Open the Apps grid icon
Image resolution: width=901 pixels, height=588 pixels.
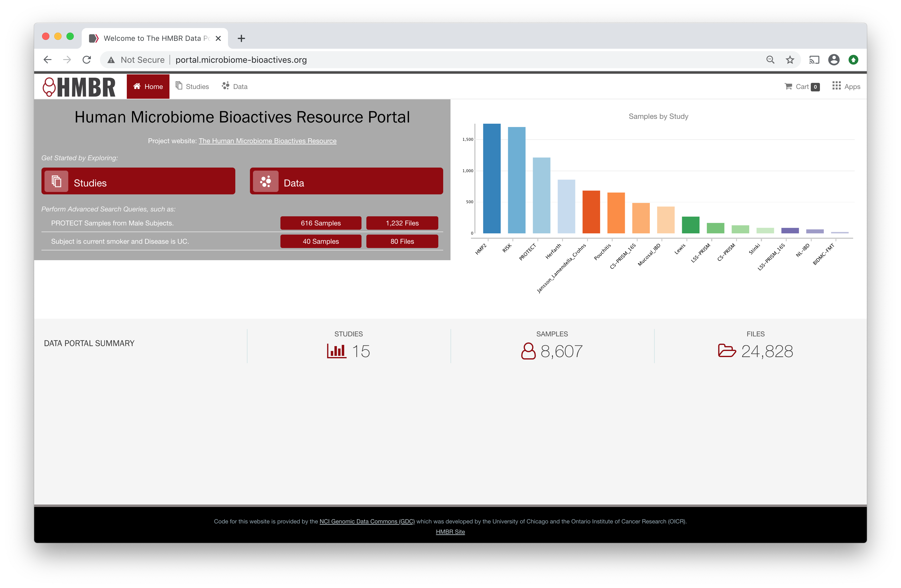[x=837, y=86]
